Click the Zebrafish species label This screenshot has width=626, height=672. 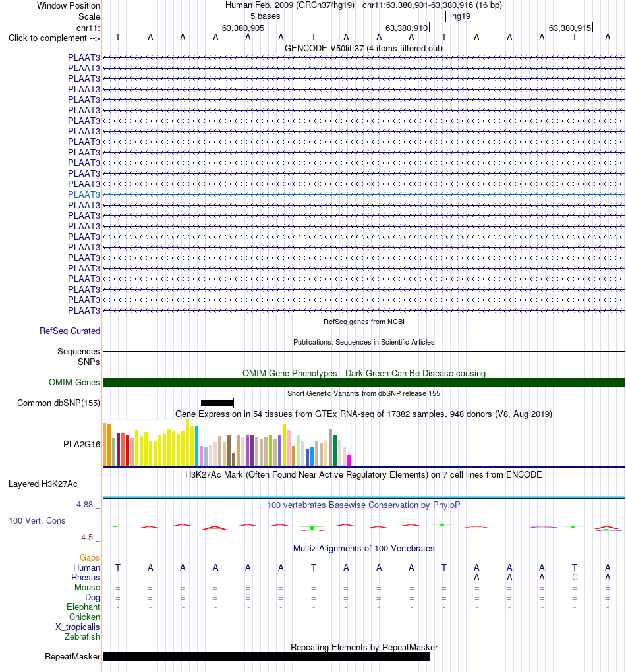coord(82,636)
